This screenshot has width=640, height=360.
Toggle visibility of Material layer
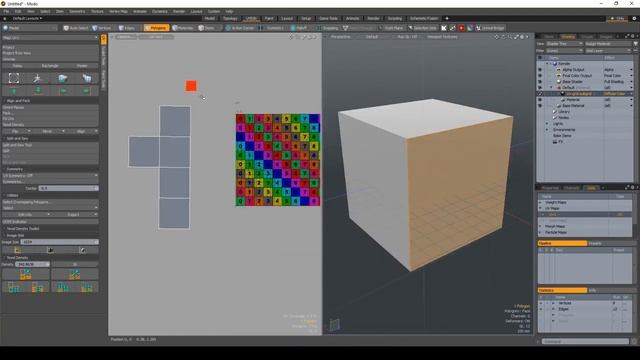click(540, 100)
